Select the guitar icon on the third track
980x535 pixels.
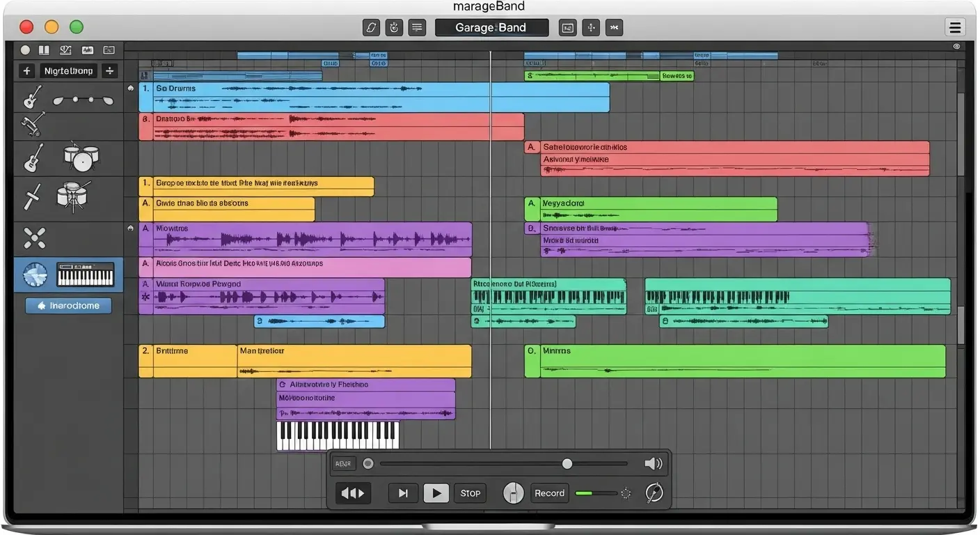click(33, 158)
